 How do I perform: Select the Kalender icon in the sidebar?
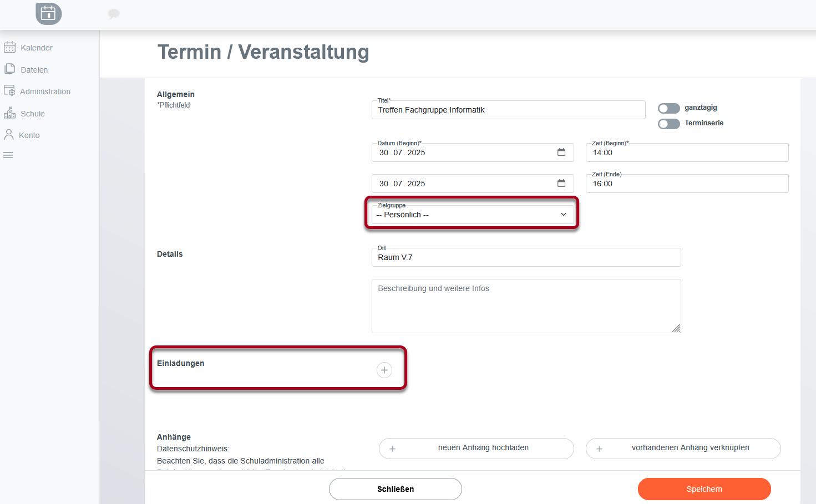(9, 47)
